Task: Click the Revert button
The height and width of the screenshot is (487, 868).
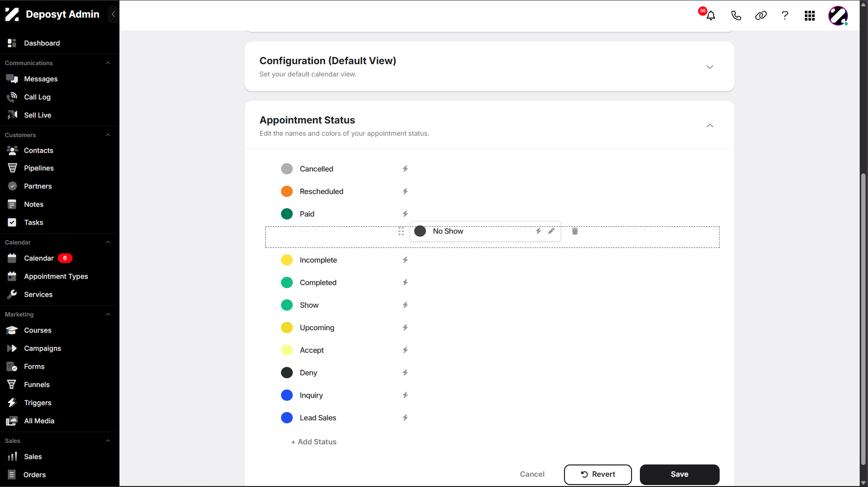Action: tap(598, 474)
